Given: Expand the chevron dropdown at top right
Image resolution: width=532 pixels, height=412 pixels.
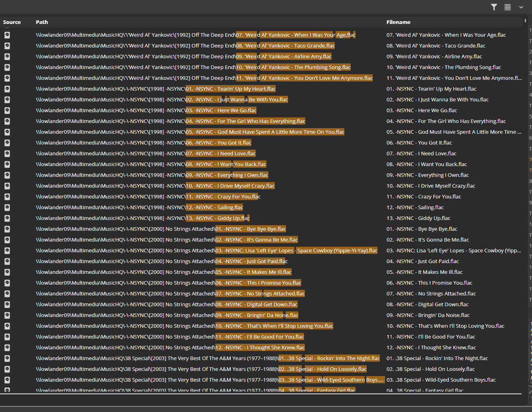Looking at the screenshot, I should tap(521, 7).
